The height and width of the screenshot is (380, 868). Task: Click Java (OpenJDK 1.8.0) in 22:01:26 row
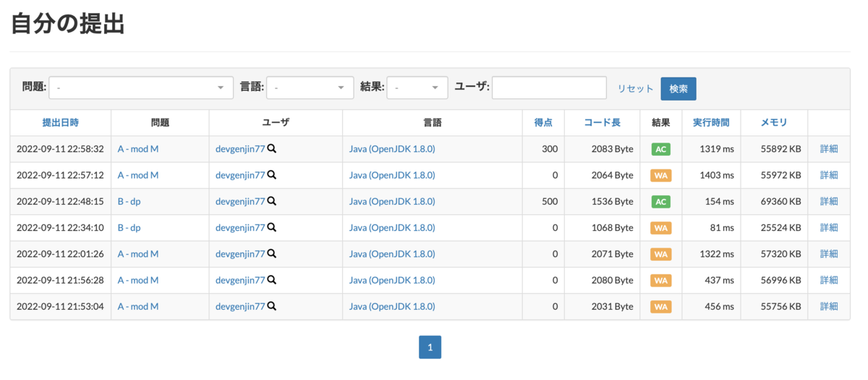[392, 254]
